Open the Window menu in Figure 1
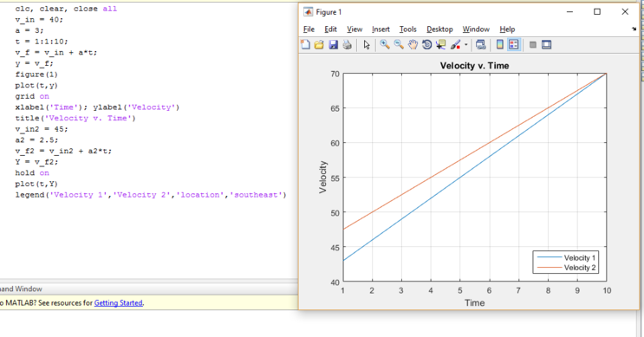 476,29
